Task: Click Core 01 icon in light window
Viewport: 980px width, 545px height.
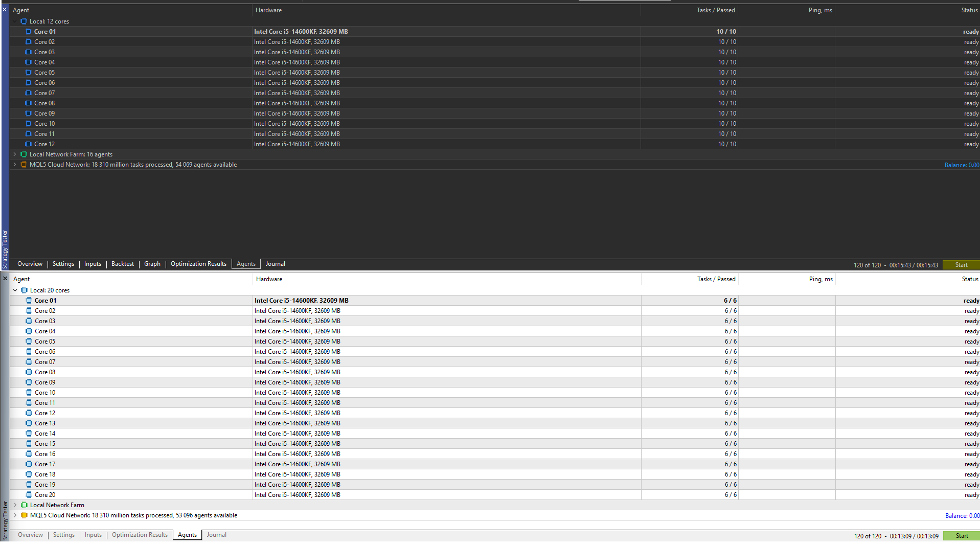Action: [29, 301]
